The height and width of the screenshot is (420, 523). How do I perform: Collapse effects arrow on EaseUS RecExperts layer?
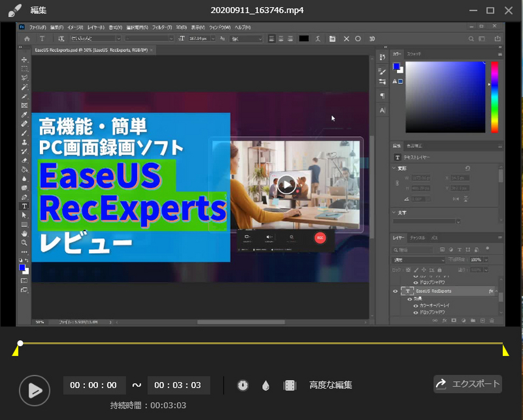(x=496, y=291)
